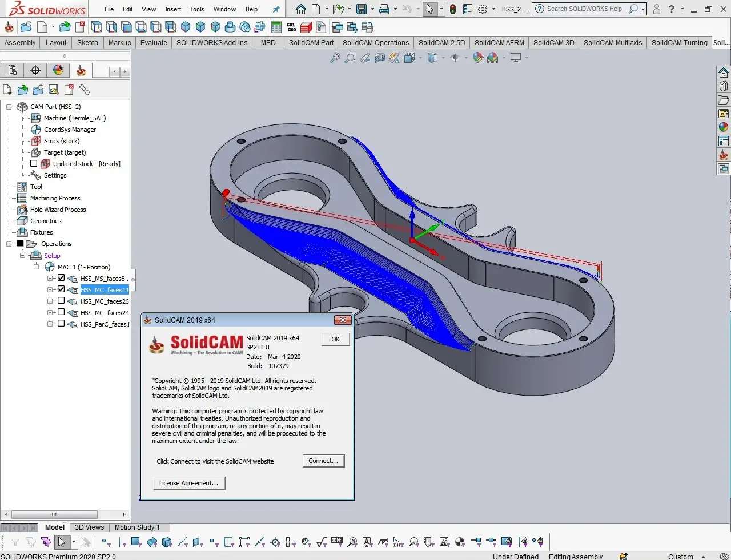Open the Options gear icon
731x560 pixels.
point(483,9)
